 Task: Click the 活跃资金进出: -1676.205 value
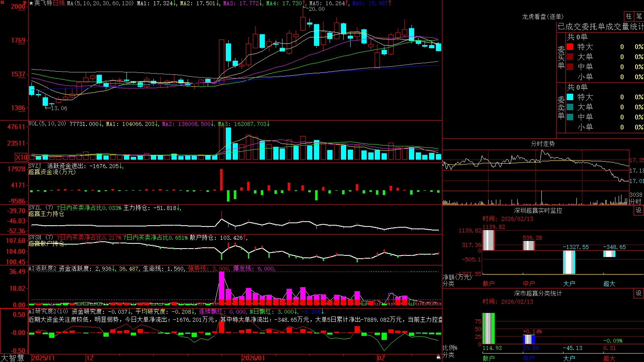pyautogui.click(x=83, y=166)
